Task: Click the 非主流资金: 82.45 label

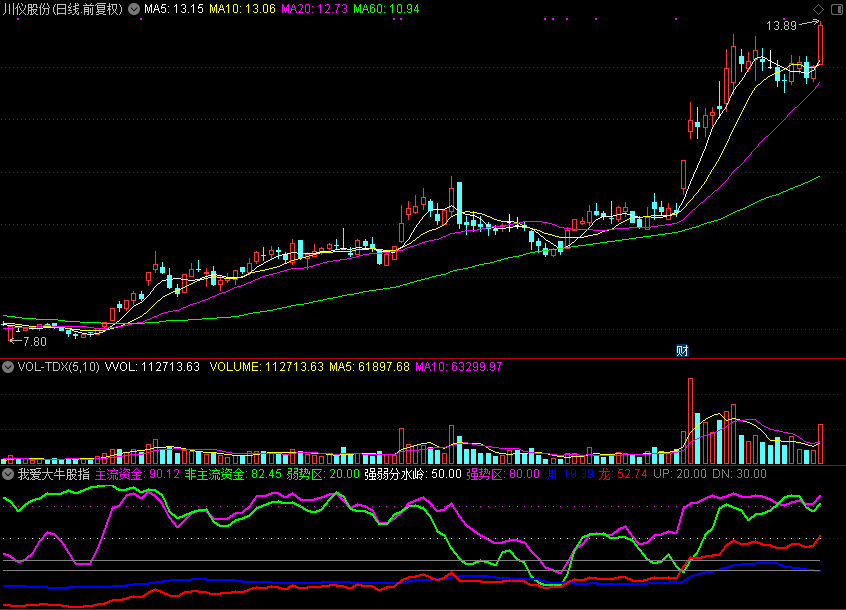Action: [234, 475]
